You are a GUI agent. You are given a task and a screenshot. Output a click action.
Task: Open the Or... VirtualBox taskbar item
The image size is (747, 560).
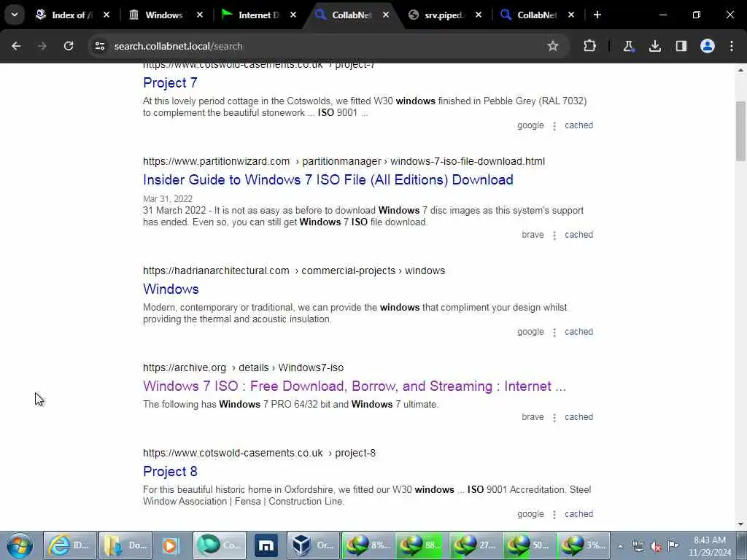tap(313, 545)
